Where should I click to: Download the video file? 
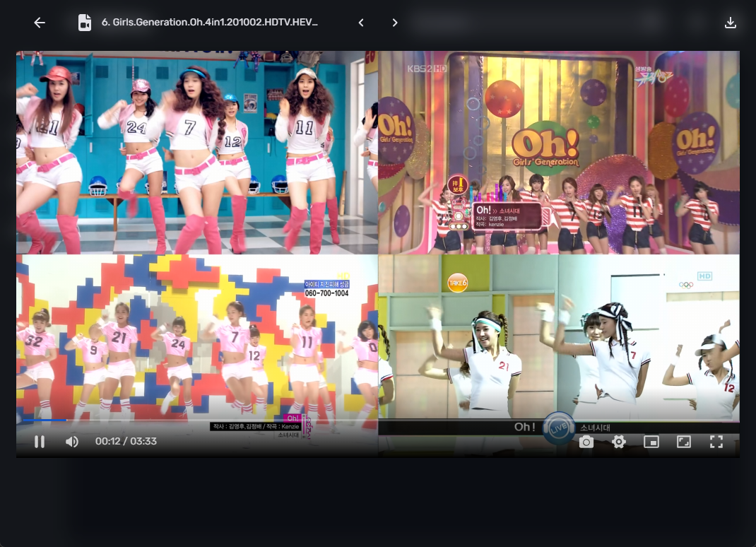(731, 23)
